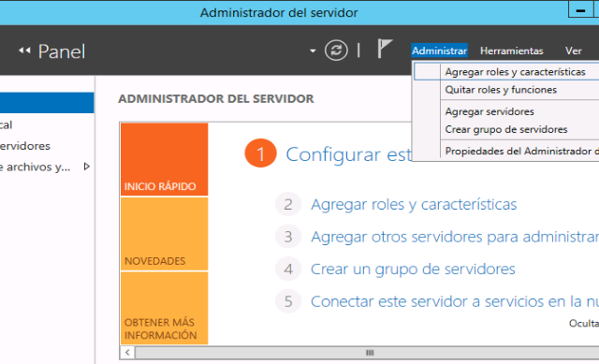The height and width of the screenshot is (364, 599).
Task: Choose Crear grupo de servidores menu item
Action: 506,129
